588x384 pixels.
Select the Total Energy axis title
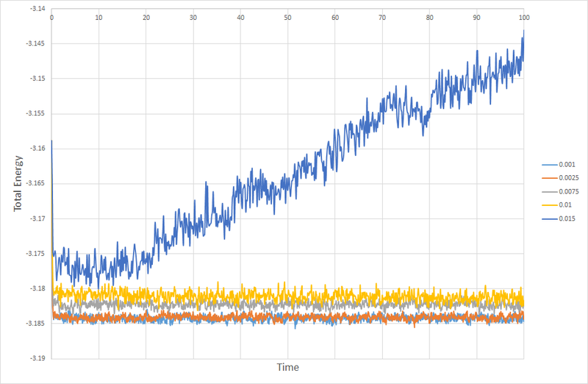pos(18,183)
